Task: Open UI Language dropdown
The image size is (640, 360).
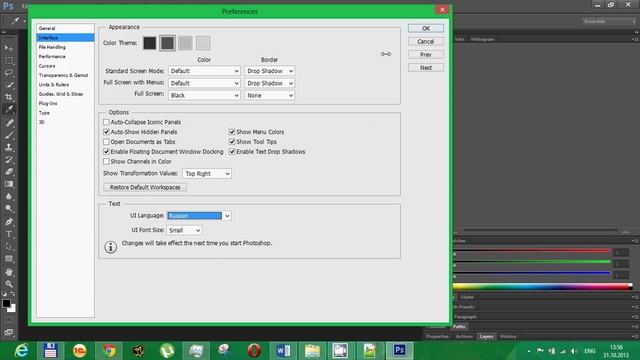Action: pos(199,216)
